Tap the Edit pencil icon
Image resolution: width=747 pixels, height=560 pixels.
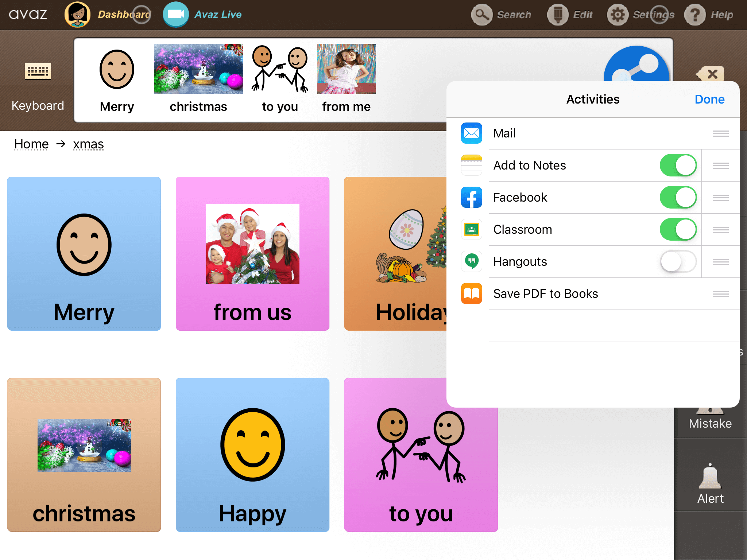pos(558,15)
